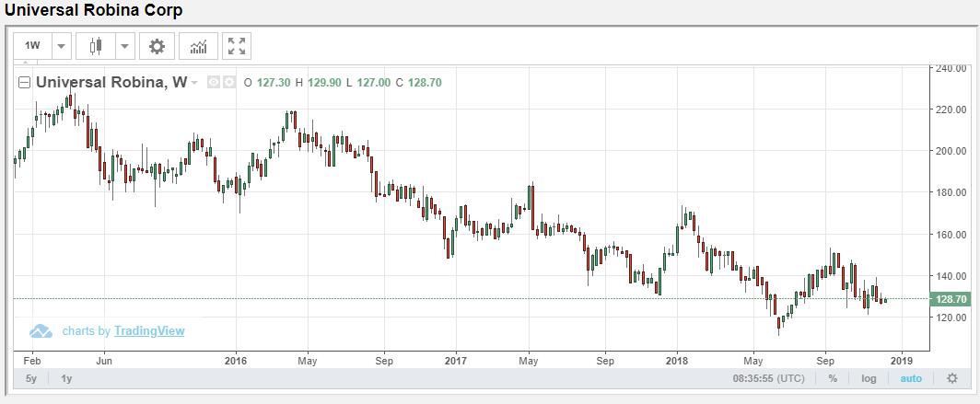
Task: Toggle percentage scale with % button
Action: (833, 378)
